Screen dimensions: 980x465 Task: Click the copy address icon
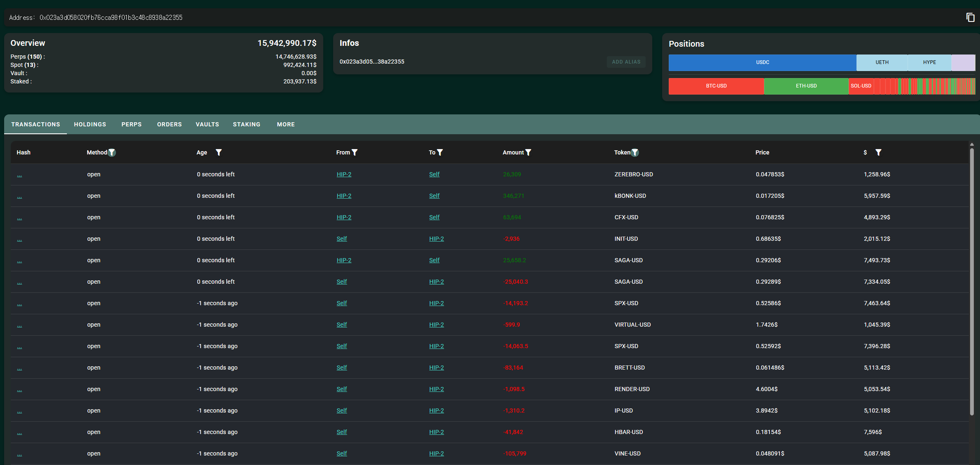pyautogui.click(x=970, y=17)
